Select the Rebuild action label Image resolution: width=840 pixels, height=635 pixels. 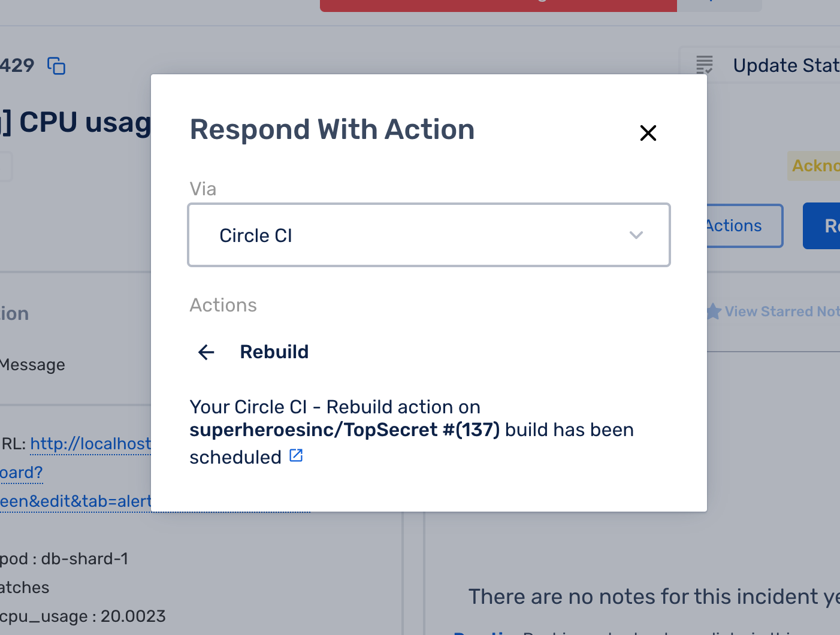coord(274,352)
